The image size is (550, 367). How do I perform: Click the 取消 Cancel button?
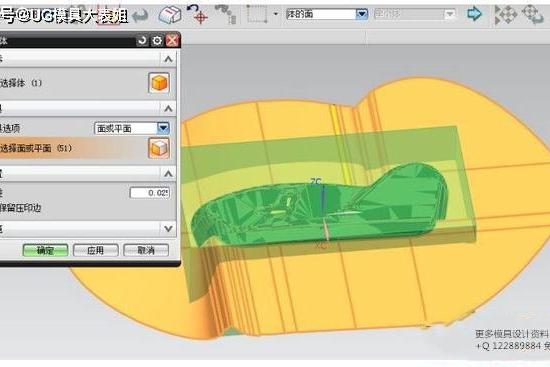(x=146, y=250)
